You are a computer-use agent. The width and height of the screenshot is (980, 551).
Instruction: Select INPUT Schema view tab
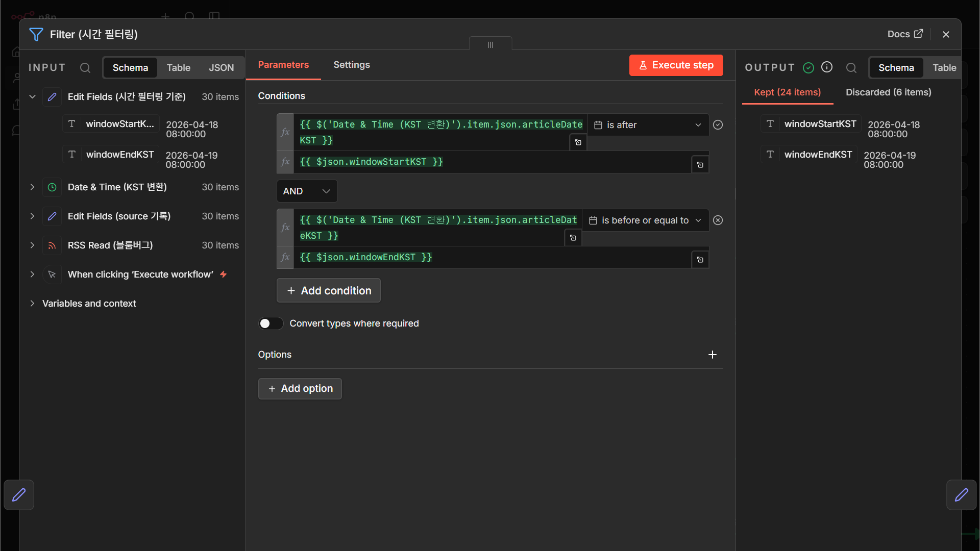pyautogui.click(x=130, y=68)
